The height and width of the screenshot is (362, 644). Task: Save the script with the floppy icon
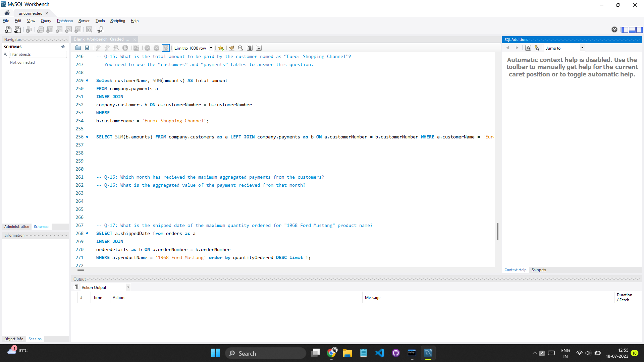87,48
